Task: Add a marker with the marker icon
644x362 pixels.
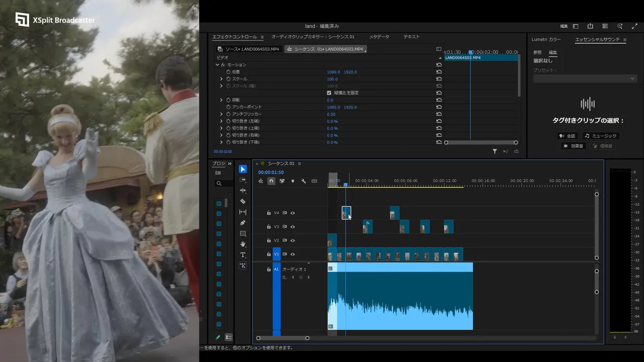Action: pyautogui.click(x=293, y=181)
